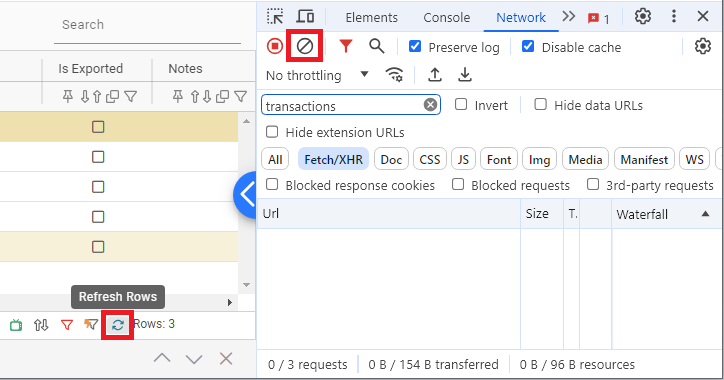Open the No throttling dropdown
724x380 pixels.
(317, 75)
